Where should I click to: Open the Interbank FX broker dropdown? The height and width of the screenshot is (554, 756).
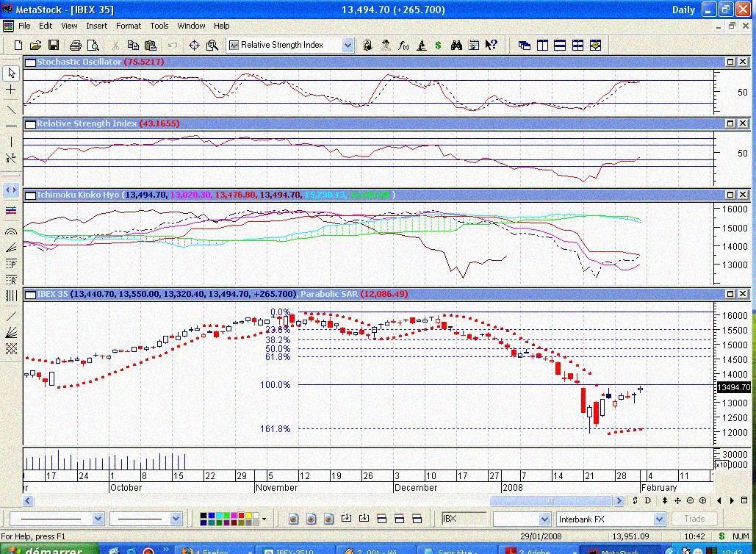pos(658,519)
